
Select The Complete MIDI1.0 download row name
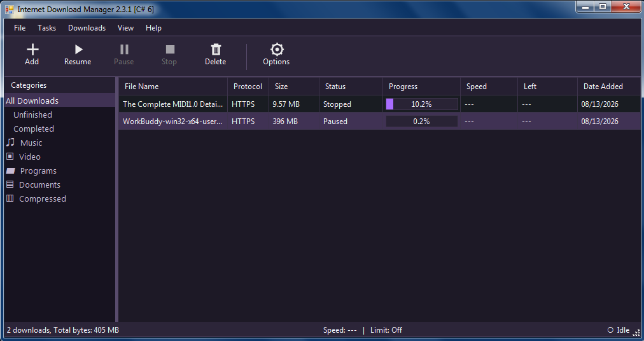tap(173, 104)
